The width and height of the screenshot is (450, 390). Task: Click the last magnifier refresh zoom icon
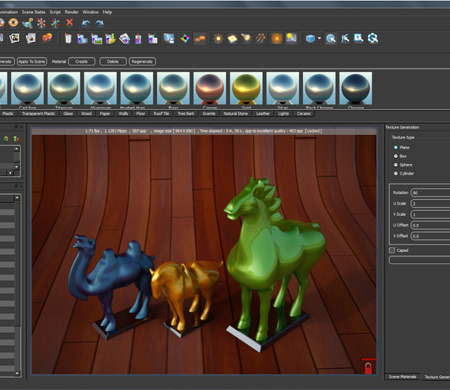(373, 38)
